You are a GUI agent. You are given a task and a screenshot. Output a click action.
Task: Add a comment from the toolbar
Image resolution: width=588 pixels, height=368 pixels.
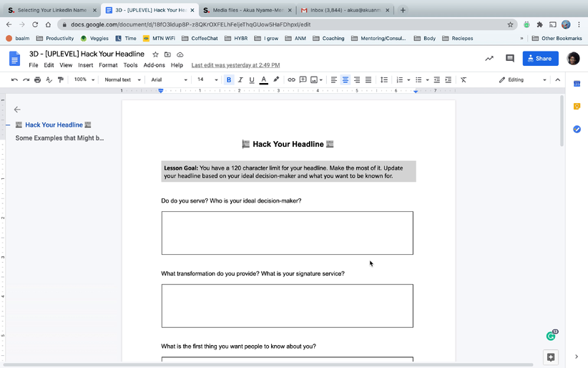click(303, 79)
